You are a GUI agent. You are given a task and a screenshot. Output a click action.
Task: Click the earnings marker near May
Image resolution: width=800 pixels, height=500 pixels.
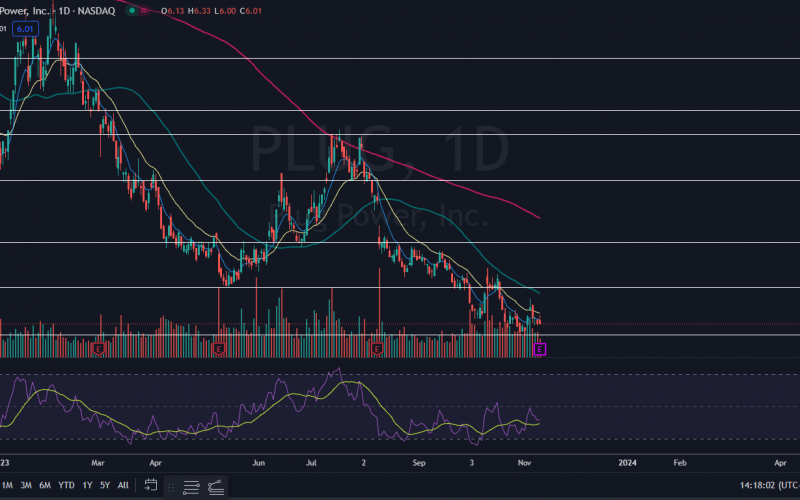pyautogui.click(x=219, y=348)
